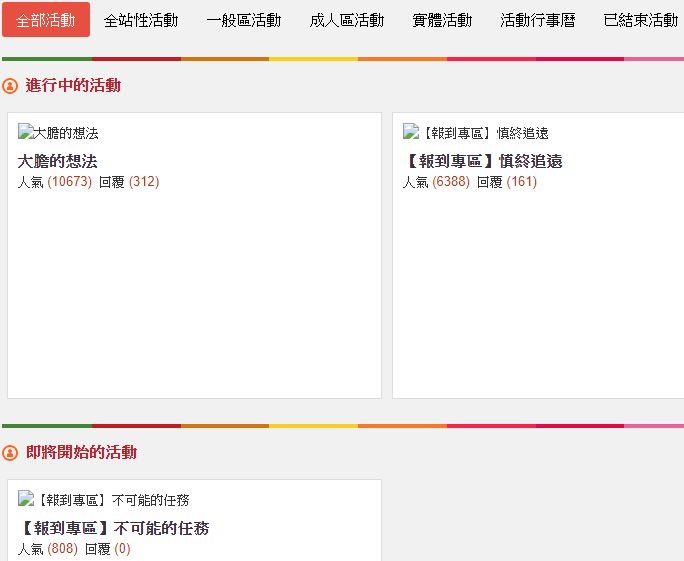Select the 全部活動 tab
The width and height of the screenshot is (684, 561).
46,20
